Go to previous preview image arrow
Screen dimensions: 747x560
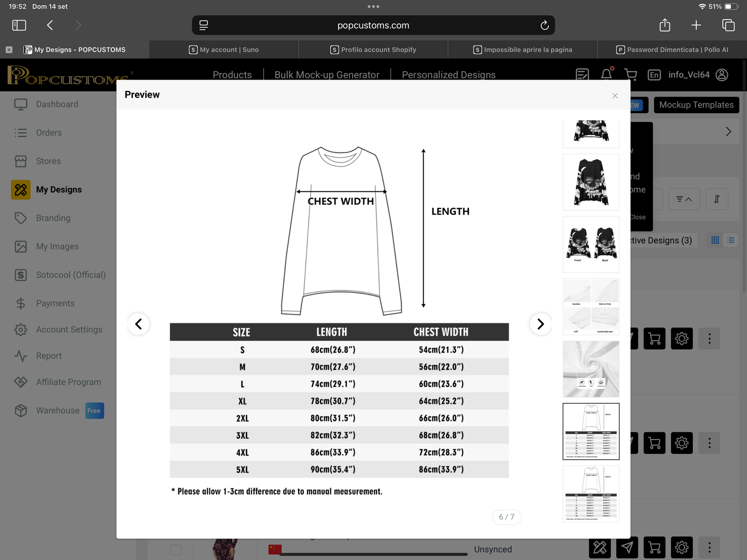point(139,324)
